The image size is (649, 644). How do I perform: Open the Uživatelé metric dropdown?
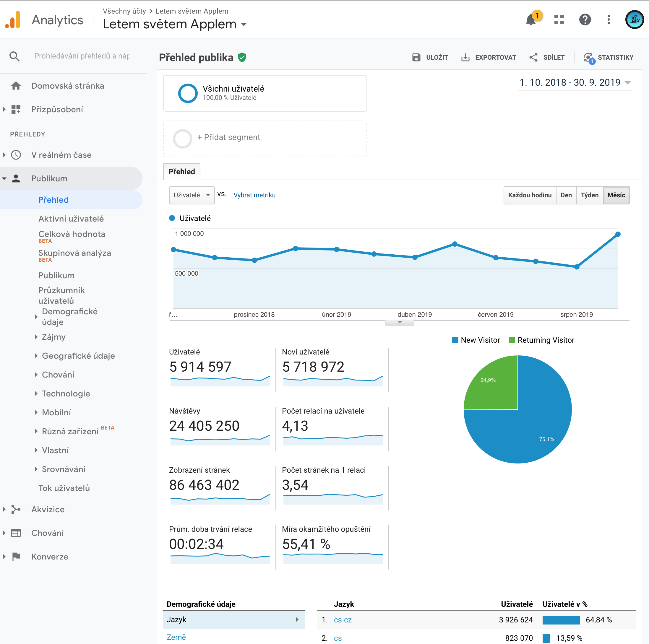click(x=192, y=195)
